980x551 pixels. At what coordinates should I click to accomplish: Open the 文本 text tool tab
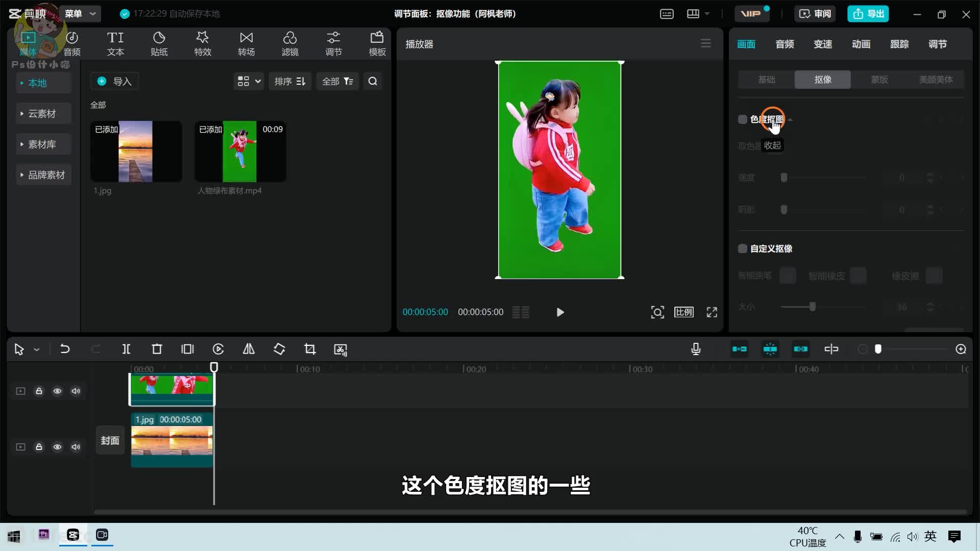point(115,44)
